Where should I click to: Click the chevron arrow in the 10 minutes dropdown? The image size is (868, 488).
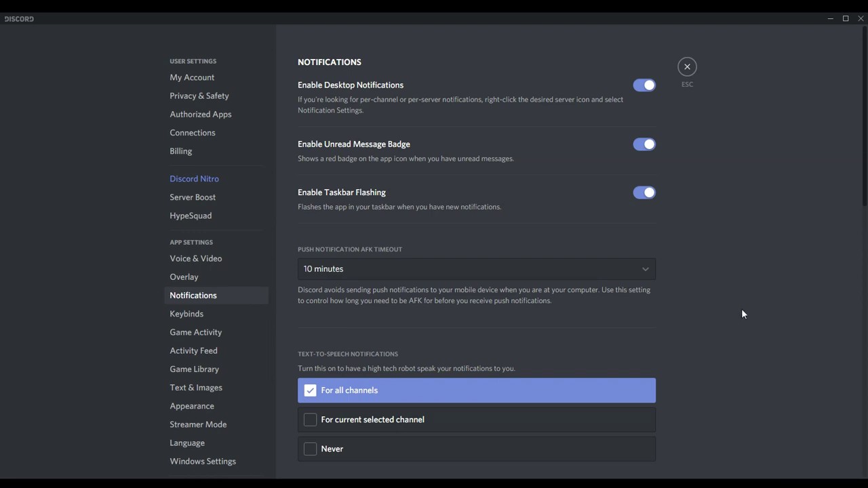(x=645, y=269)
